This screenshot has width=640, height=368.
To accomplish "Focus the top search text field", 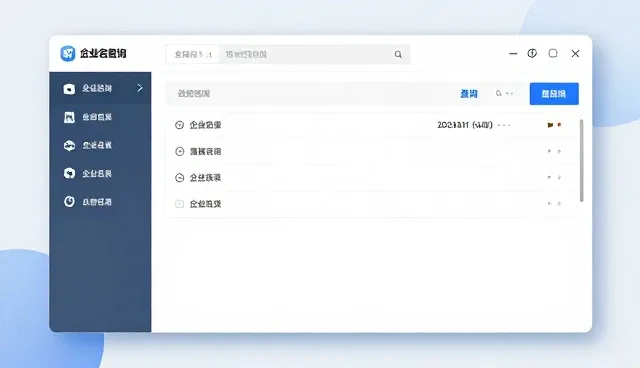I will click(314, 54).
